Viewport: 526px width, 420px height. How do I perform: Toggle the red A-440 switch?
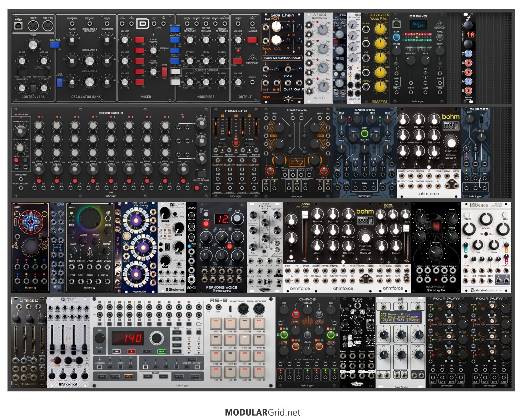click(x=238, y=61)
